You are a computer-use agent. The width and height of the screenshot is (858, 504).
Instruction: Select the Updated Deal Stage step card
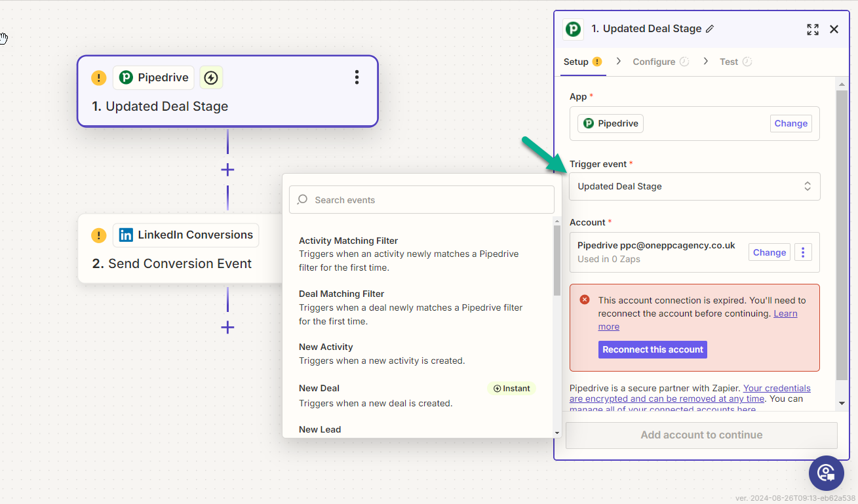point(227,91)
